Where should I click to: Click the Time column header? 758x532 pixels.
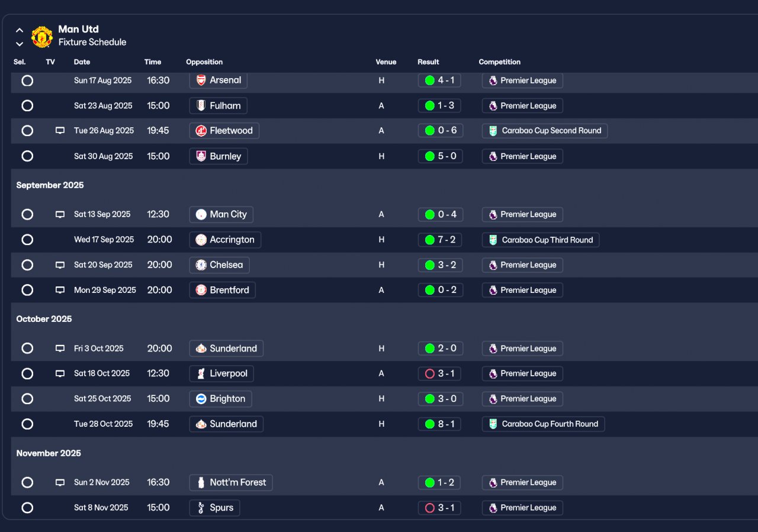[153, 62]
